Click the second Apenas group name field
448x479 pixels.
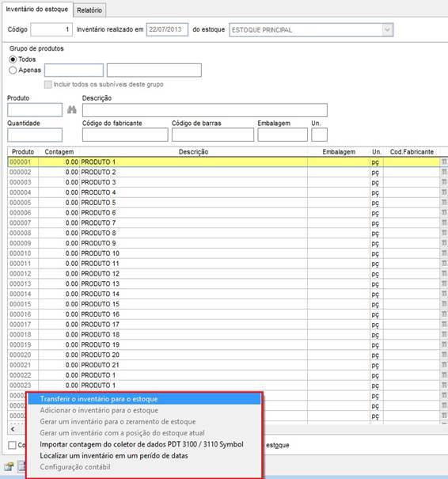(x=154, y=70)
